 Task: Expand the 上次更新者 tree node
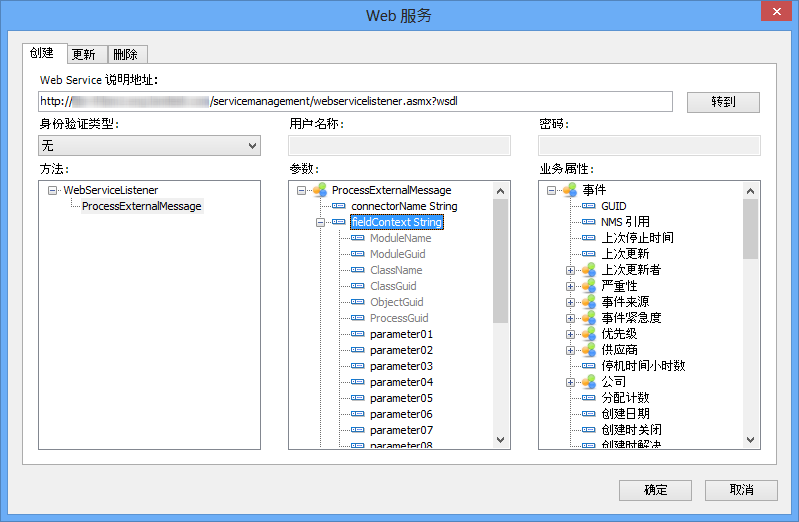(571, 270)
